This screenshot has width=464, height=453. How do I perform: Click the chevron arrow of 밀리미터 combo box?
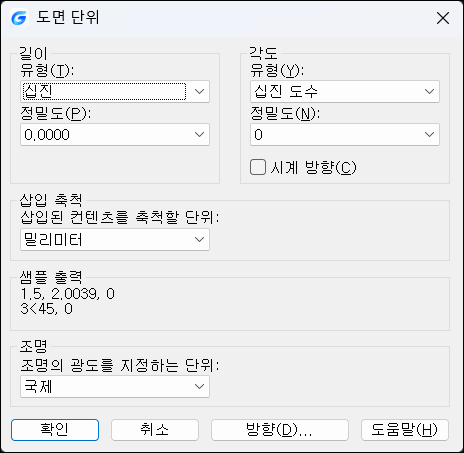point(199,239)
